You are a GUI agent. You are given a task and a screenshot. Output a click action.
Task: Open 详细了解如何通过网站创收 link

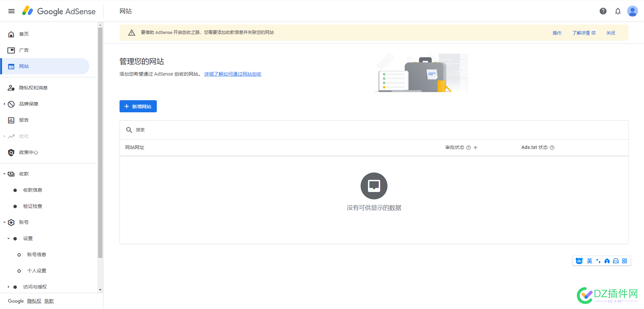click(x=233, y=74)
